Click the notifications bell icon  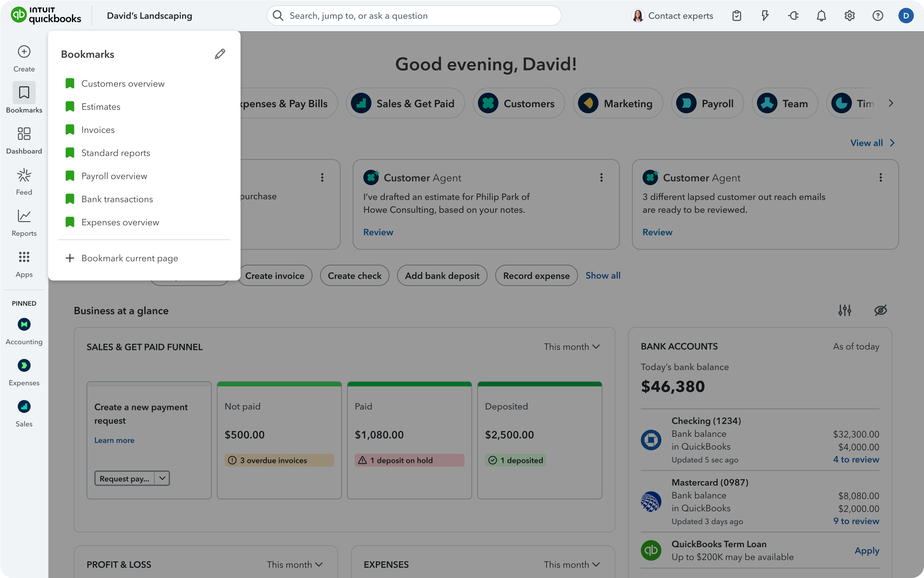821,16
